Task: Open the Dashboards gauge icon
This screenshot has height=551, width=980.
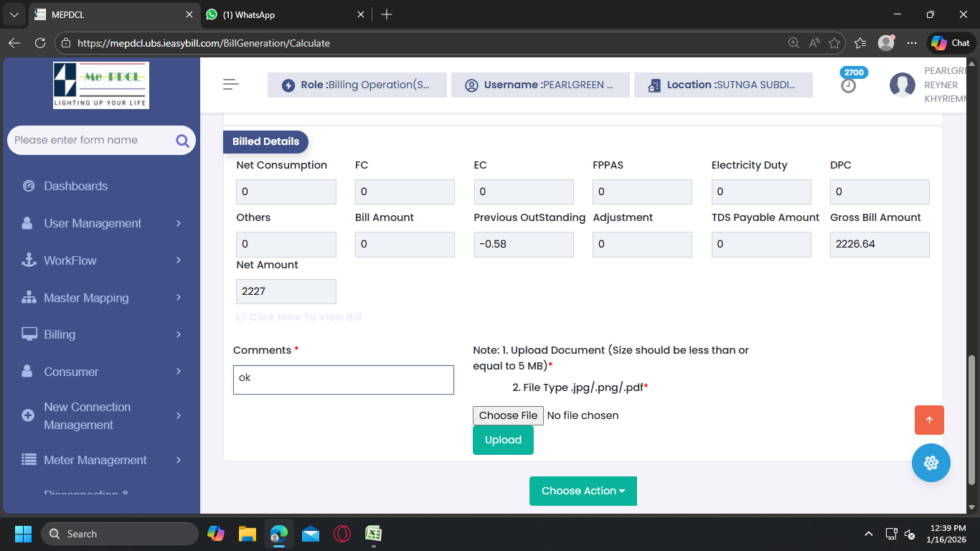Action: (x=29, y=186)
